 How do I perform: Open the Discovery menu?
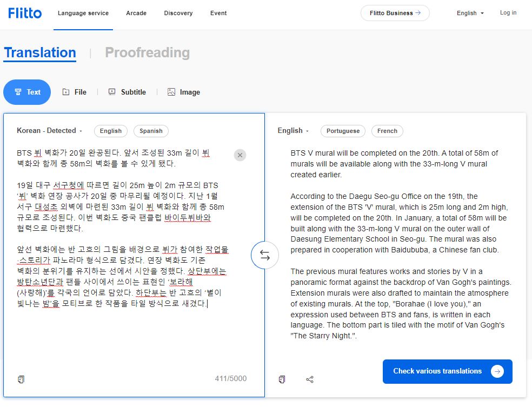[x=178, y=13]
